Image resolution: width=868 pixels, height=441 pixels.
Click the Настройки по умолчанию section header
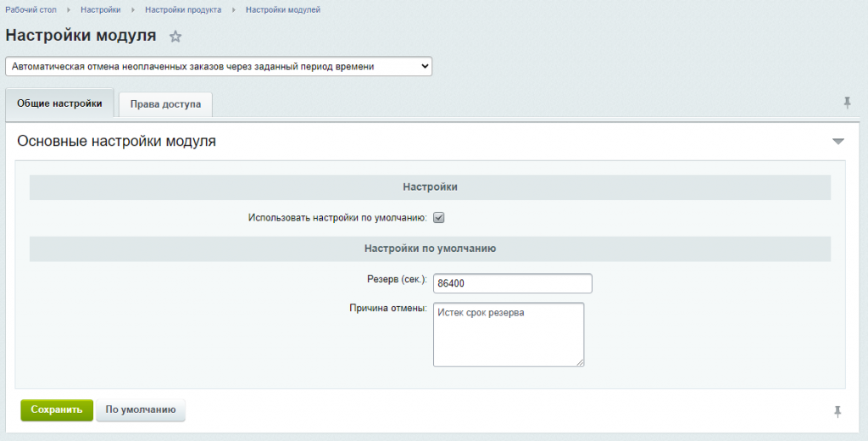(430, 248)
